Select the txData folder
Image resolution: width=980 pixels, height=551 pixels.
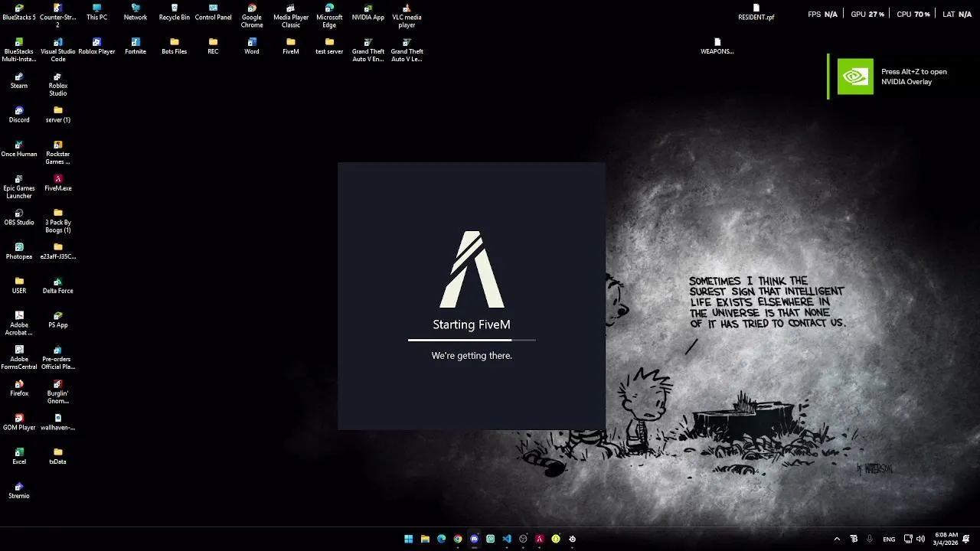(x=57, y=457)
